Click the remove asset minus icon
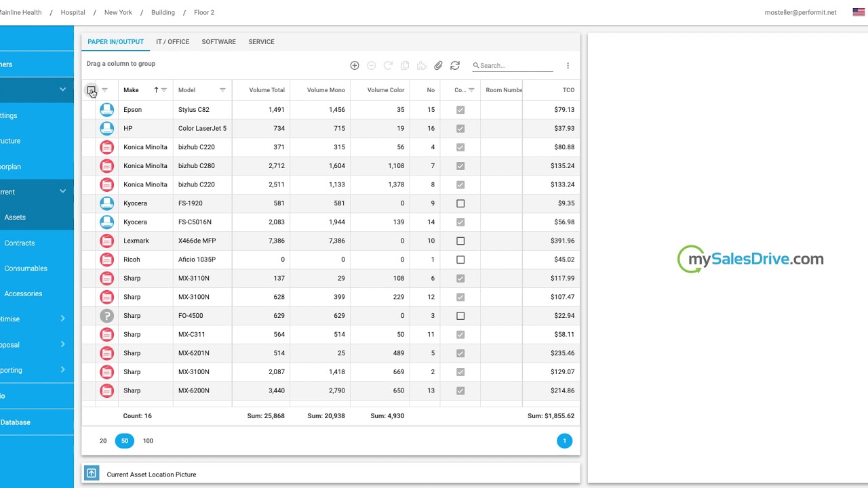The width and height of the screenshot is (868, 488). tap(371, 66)
